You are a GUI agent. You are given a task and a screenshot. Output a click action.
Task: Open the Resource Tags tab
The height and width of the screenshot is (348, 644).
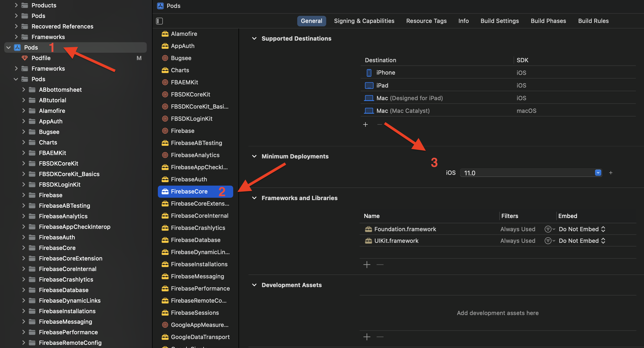(426, 21)
